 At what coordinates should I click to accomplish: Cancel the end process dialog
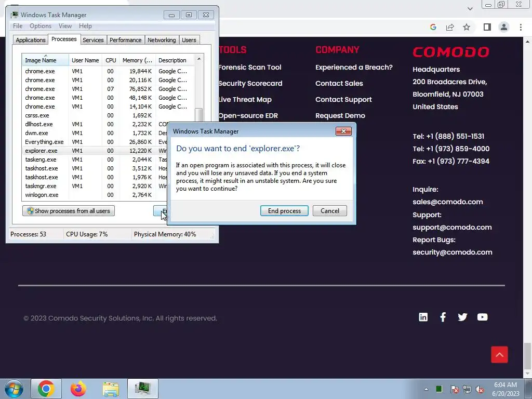pyautogui.click(x=330, y=211)
